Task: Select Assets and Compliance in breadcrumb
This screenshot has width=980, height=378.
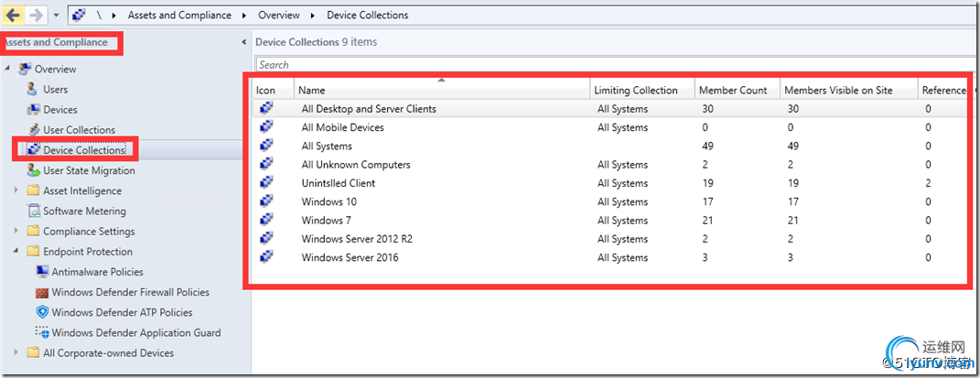Action: pos(179,15)
